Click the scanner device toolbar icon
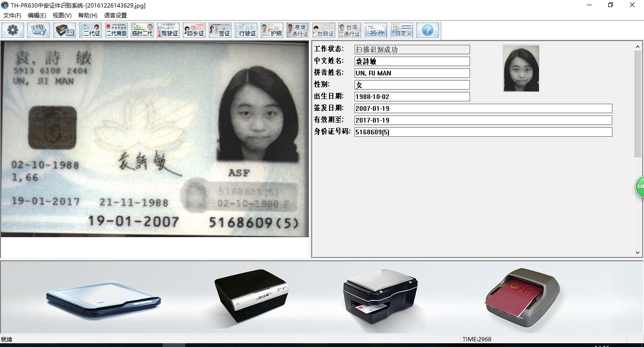The image size is (644, 347). [x=65, y=30]
